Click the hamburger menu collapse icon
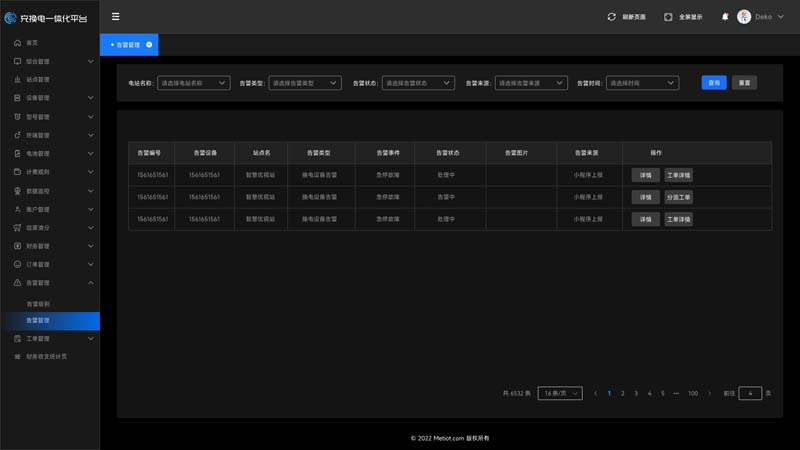The image size is (800, 450). click(x=116, y=17)
